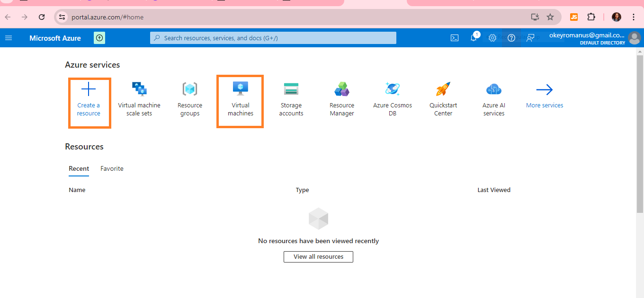The width and height of the screenshot is (644, 298).
Task: Click the Search resources, services, and docs box
Action: (273, 38)
